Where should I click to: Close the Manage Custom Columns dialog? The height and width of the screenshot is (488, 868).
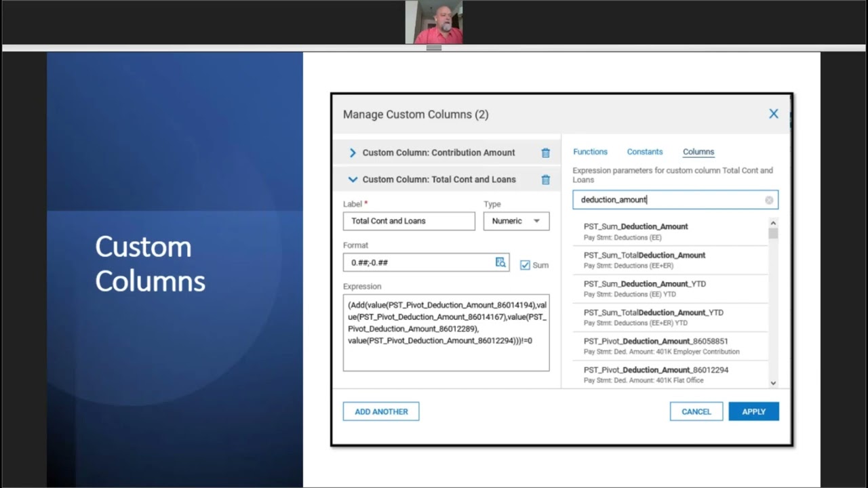[773, 114]
